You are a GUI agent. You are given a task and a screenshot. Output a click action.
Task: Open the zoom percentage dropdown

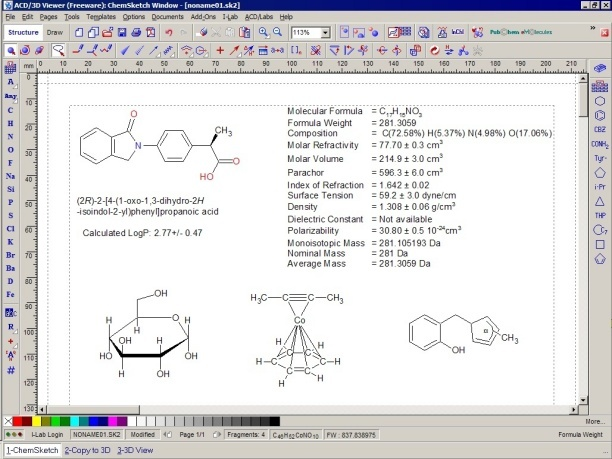click(x=327, y=33)
